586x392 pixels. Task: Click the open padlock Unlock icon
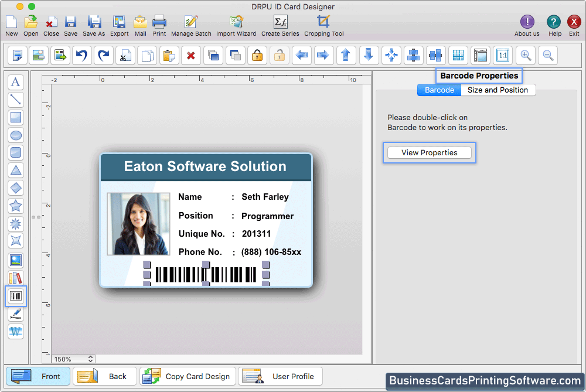click(279, 55)
